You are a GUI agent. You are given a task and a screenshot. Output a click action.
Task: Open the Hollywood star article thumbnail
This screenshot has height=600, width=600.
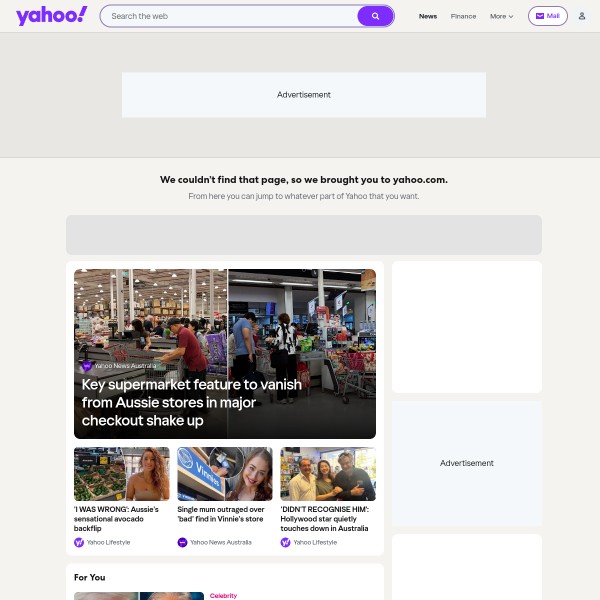click(328, 474)
